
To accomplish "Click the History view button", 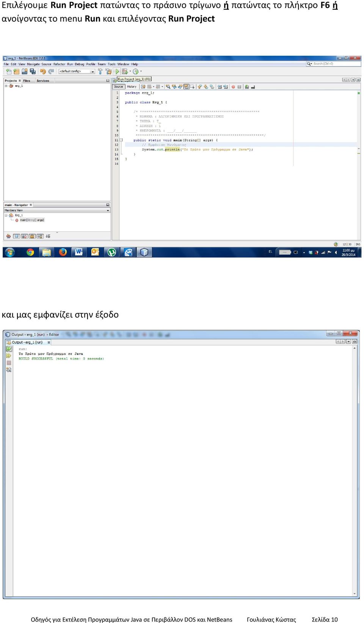I will coord(132,87).
